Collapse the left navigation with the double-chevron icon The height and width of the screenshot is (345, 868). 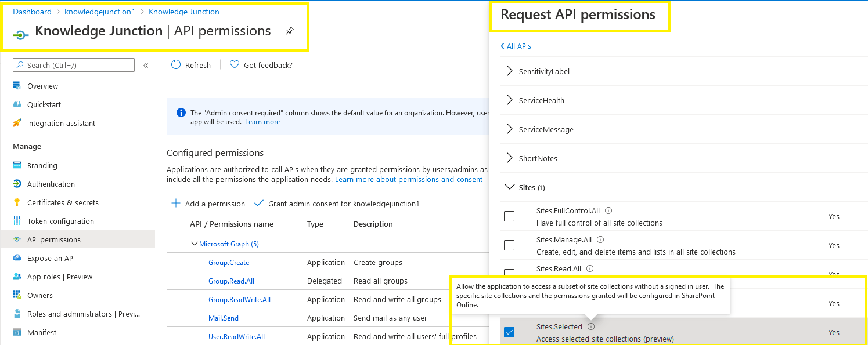pos(146,65)
